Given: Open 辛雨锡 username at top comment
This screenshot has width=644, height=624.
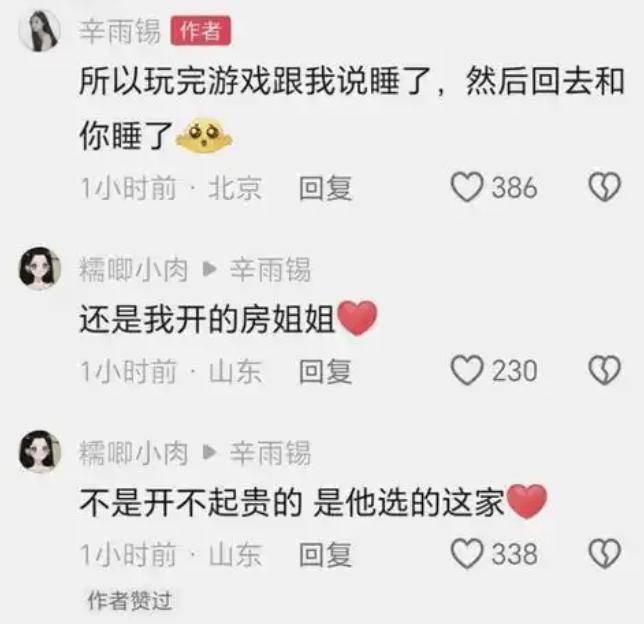Looking at the screenshot, I should (120, 31).
